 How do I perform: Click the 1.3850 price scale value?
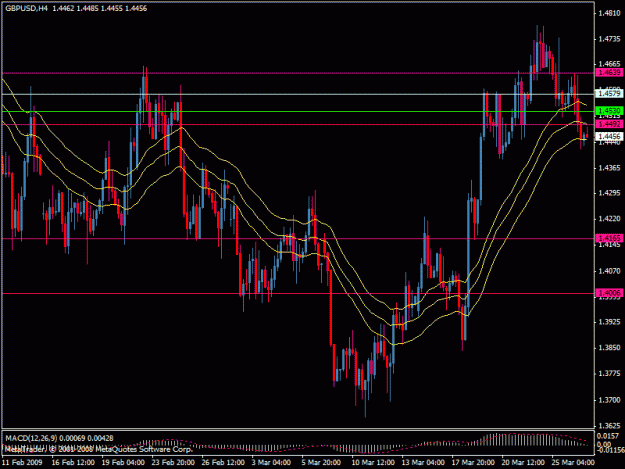click(x=609, y=348)
